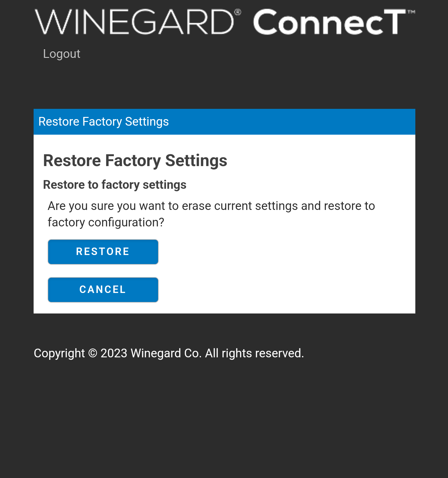This screenshot has height=478, width=448.
Task: Click the word 'Copyright' in footer
Action: [59, 353]
